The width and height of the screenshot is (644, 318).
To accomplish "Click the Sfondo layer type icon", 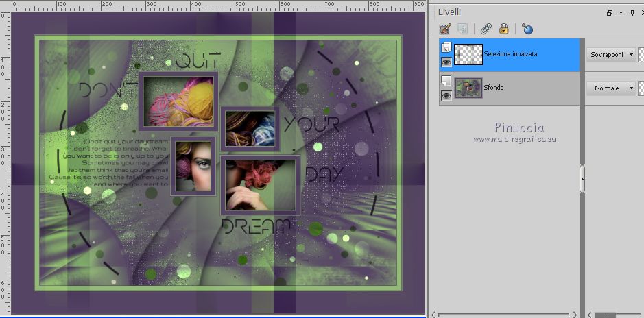I will coord(446,82).
